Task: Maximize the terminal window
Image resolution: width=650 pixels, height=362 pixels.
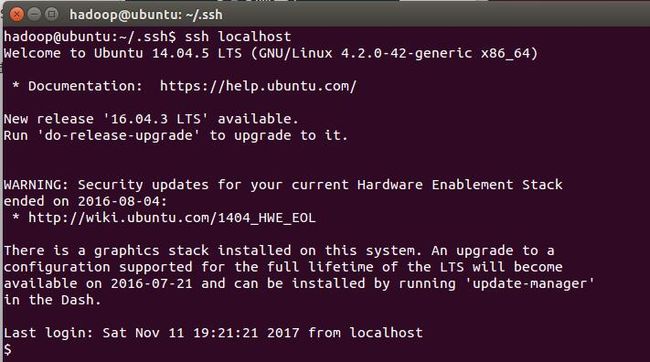Action: click(51, 15)
